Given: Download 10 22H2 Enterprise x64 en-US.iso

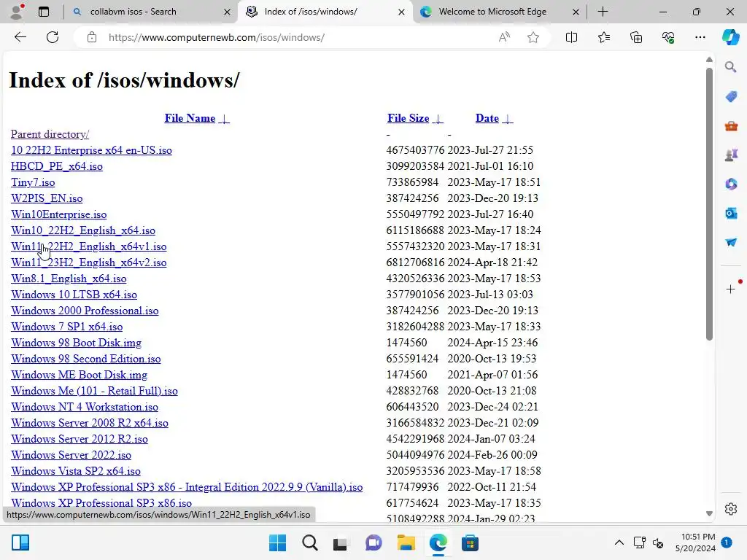Looking at the screenshot, I should tap(91, 150).
